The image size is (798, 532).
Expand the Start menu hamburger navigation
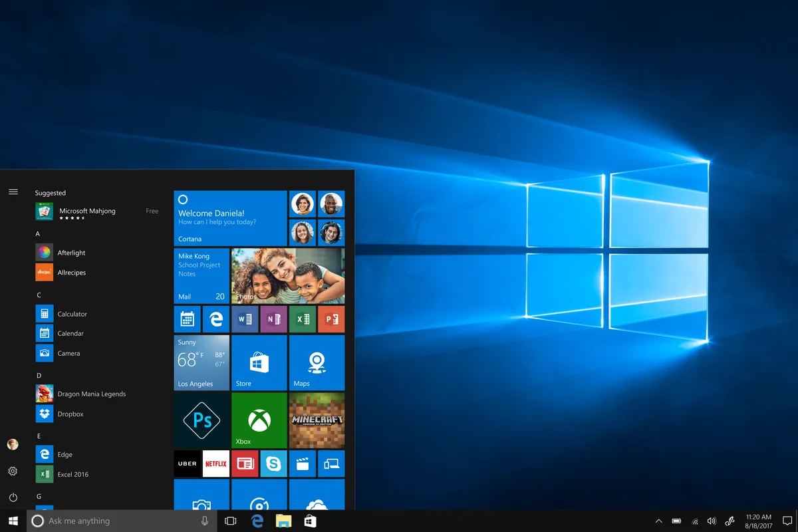pyautogui.click(x=13, y=192)
